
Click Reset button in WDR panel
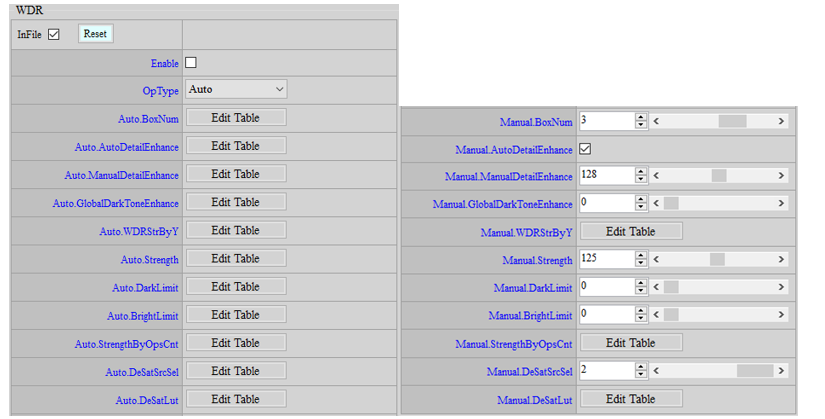95,34
